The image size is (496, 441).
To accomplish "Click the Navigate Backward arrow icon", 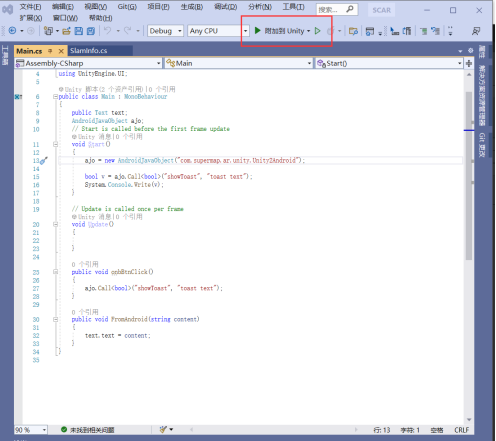I will [x=12, y=31].
